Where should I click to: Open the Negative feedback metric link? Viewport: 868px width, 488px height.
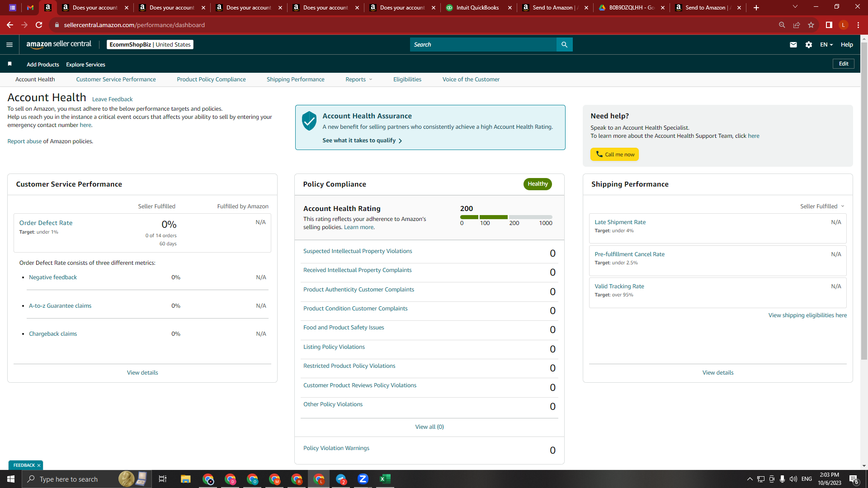click(53, 277)
